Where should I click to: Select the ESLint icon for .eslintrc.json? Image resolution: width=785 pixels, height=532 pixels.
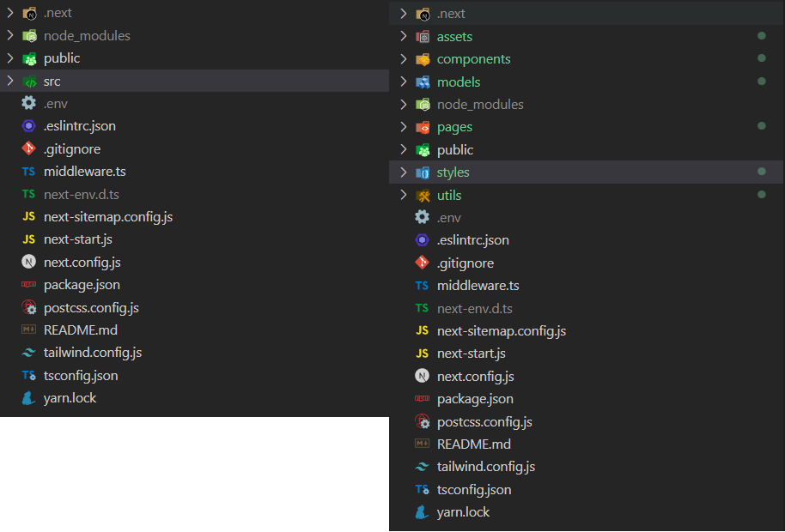coord(27,125)
